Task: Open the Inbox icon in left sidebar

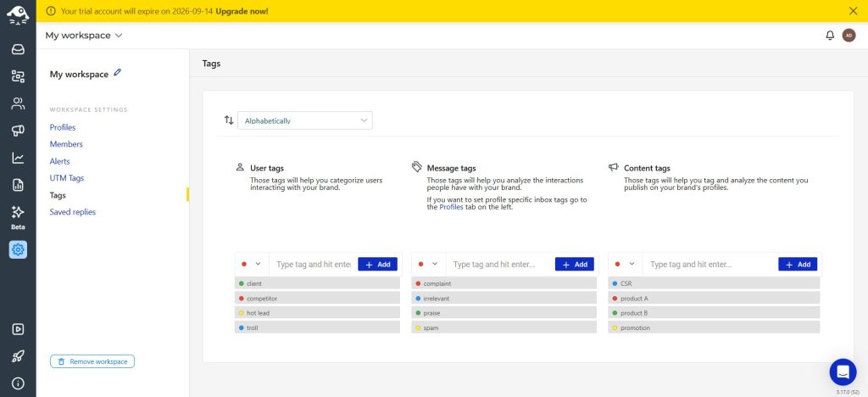Action: (18, 49)
